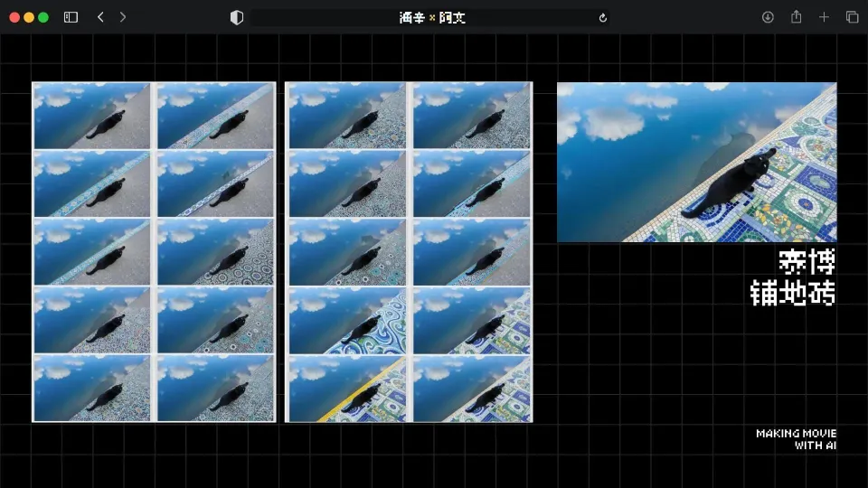The image size is (868, 488).
Task: Select bottom-left thumbnail in first image grid
Action: point(92,389)
